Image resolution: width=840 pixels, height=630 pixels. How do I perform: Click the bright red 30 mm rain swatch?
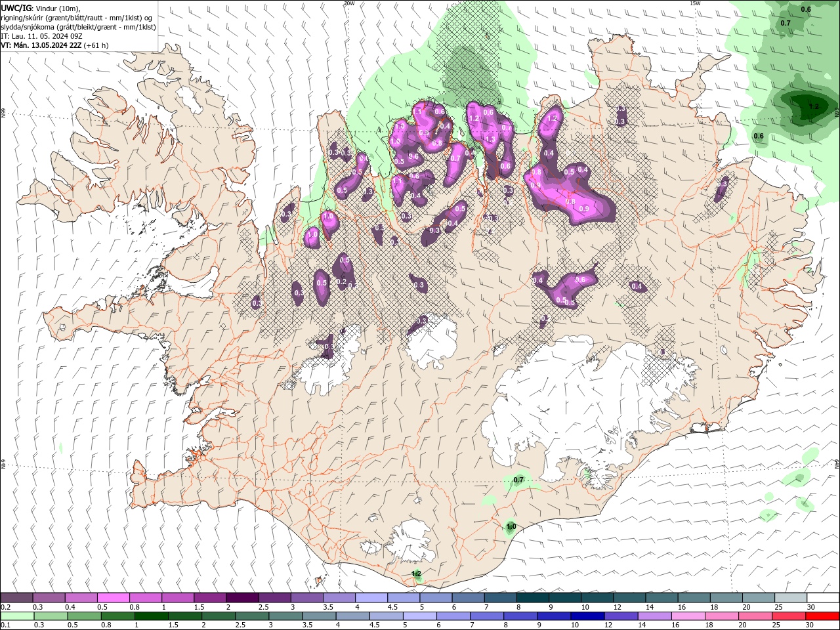[x=823, y=616]
